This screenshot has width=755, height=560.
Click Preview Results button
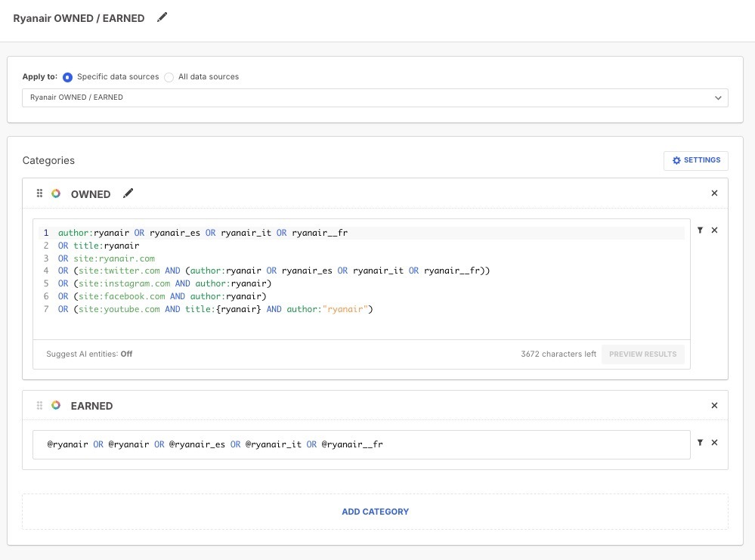pos(643,354)
